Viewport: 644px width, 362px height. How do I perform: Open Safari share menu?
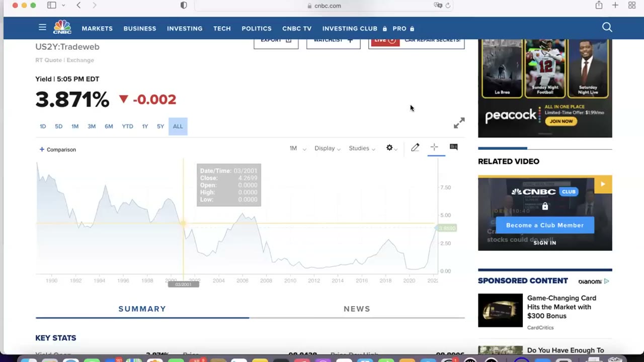[599, 5]
